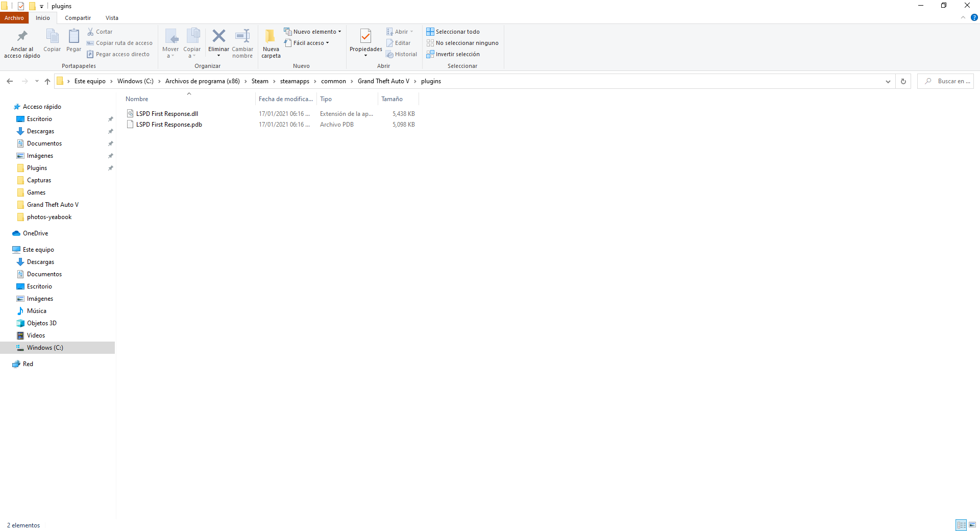Open Archivos de programa (x86) breadcrumb
This screenshot has height=531, width=980.
click(202, 81)
